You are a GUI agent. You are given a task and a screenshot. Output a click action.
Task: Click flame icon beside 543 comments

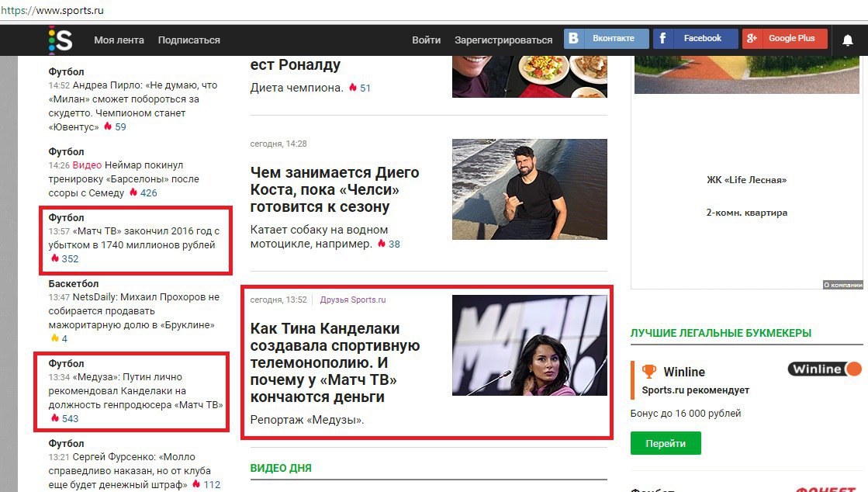55,418
